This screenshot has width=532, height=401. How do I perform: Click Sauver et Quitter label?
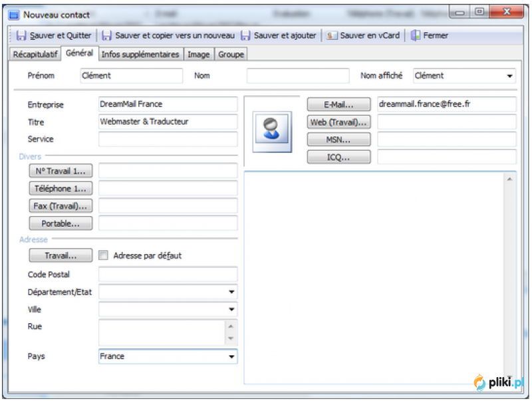point(61,35)
